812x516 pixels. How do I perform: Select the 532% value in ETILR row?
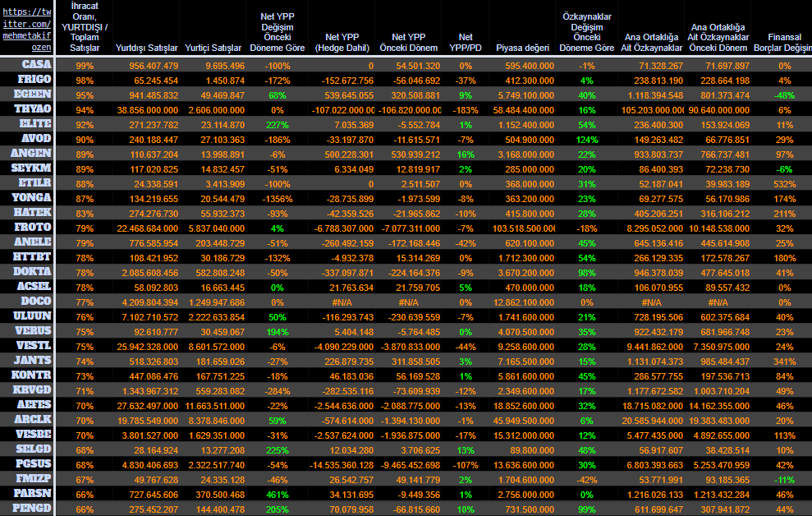pyautogui.click(x=785, y=184)
